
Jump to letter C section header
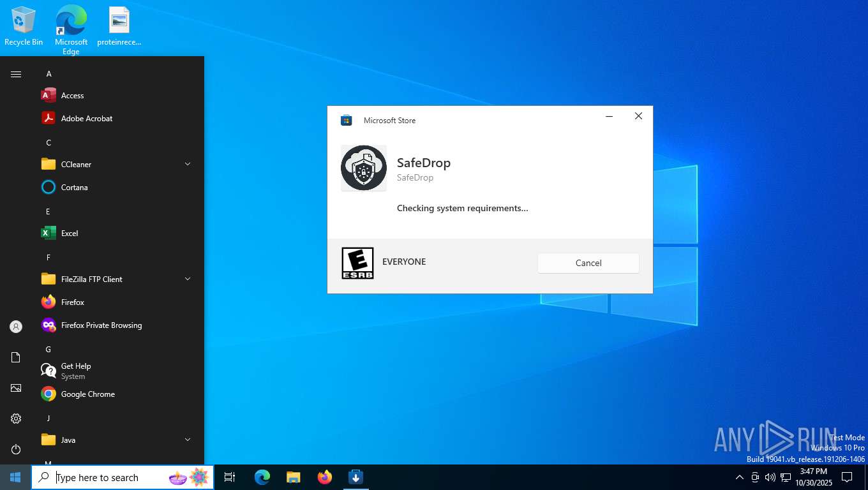click(49, 143)
